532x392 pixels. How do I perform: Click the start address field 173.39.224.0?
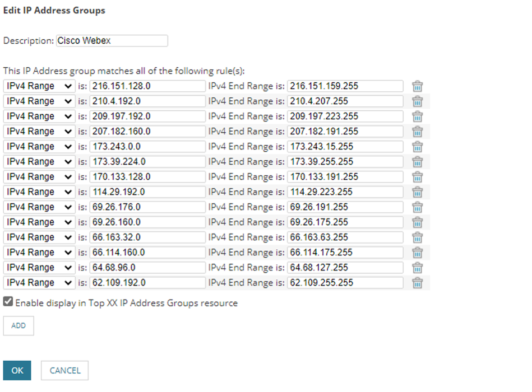pos(147,162)
